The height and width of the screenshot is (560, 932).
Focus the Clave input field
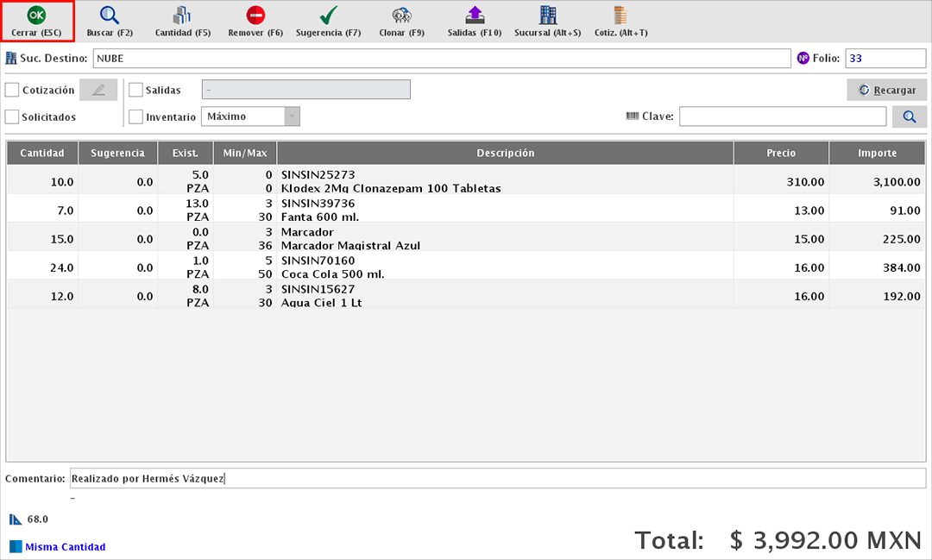782,116
